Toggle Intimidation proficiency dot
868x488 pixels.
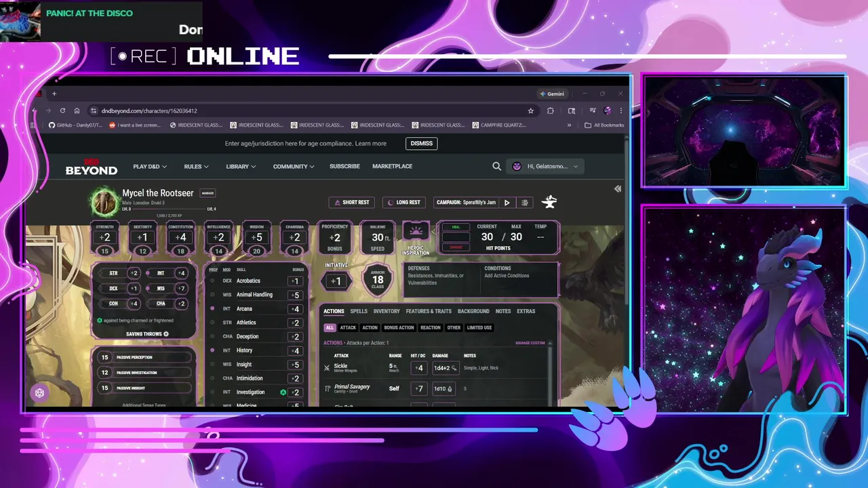pos(212,378)
